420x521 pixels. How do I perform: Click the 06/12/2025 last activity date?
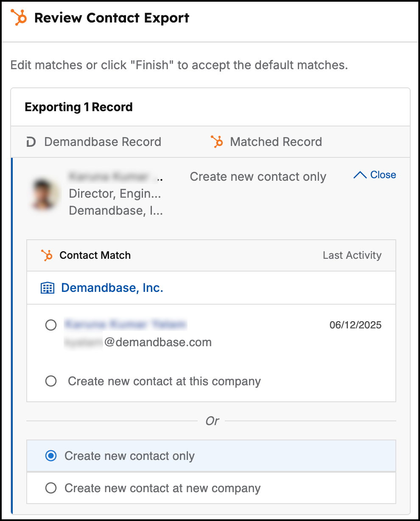[x=356, y=325]
